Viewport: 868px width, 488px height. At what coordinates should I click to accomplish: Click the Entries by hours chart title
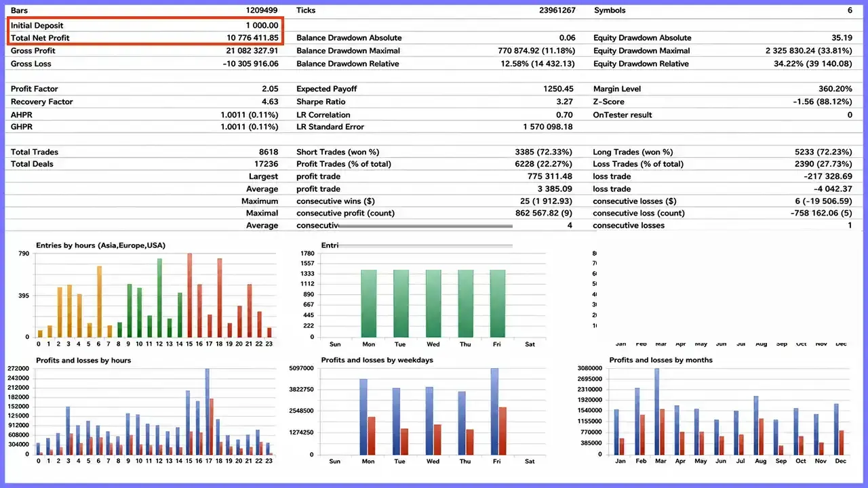100,245
